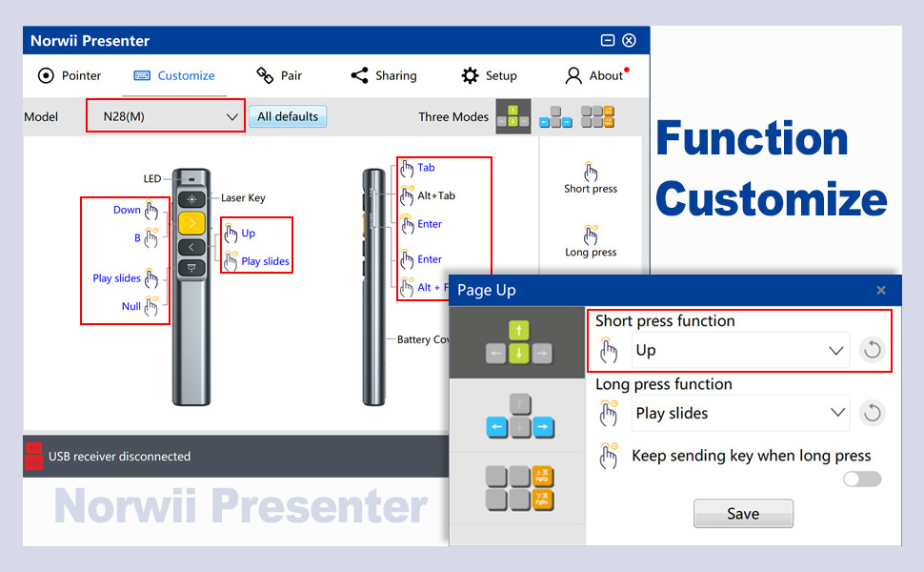This screenshot has height=572, width=924.
Task: Reset the long press function to default
Action: point(872,413)
